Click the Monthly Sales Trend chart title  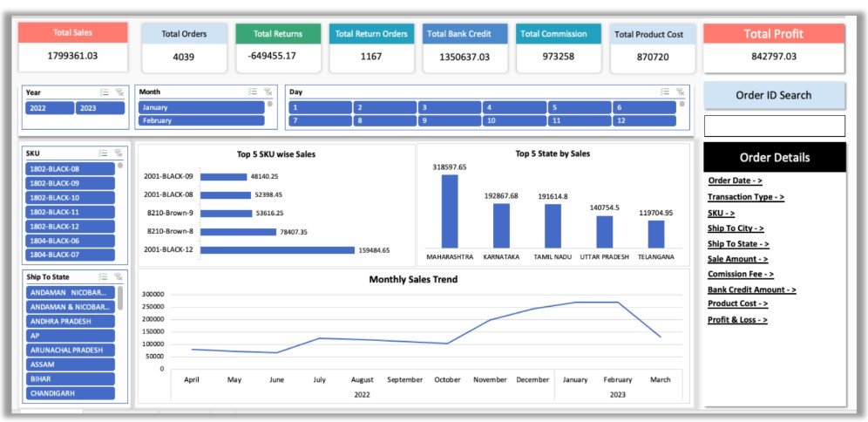click(x=413, y=280)
